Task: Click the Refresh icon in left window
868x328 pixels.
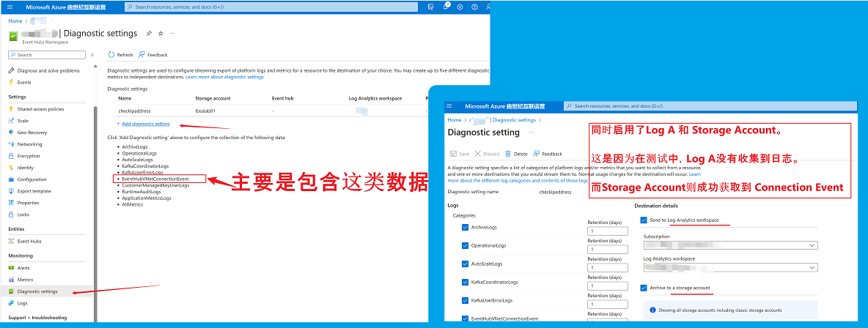Action: point(111,55)
